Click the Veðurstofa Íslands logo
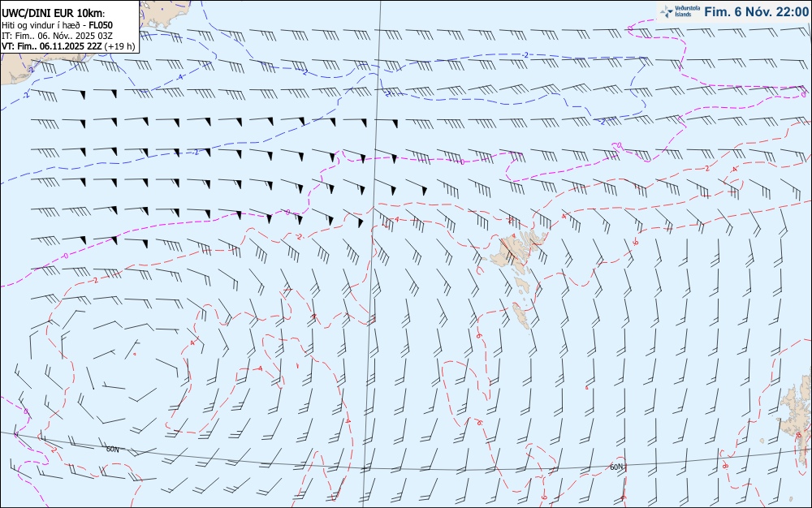The image size is (812, 508). (x=680, y=11)
